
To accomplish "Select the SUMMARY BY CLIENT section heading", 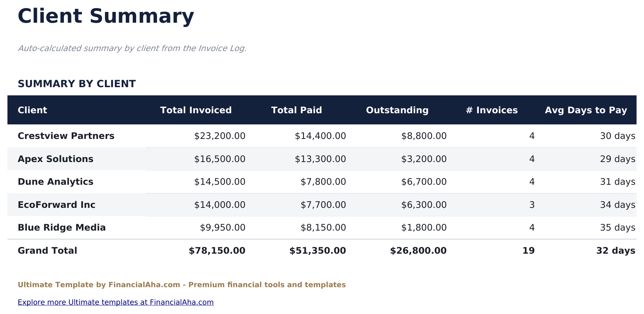I will point(77,84).
